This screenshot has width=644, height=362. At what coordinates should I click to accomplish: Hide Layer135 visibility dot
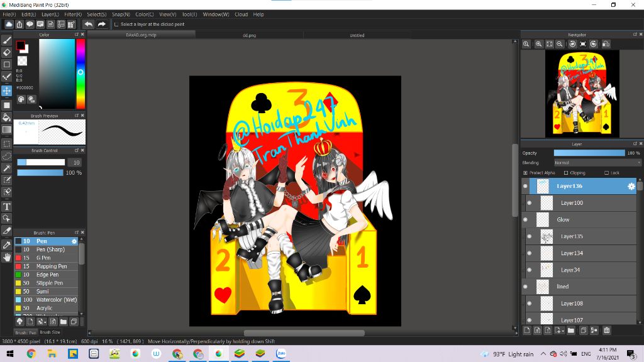click(x=530, y=236)
